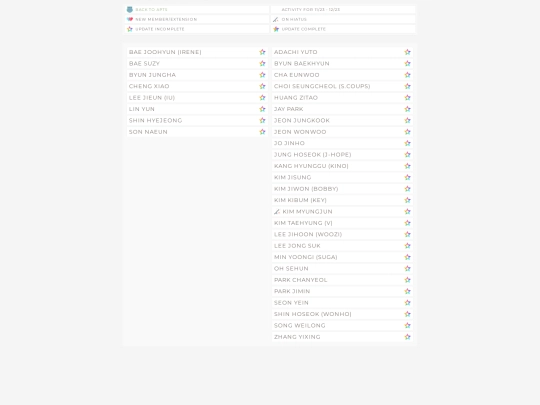Select the Choi Seungcheol (S.Coups) name

(x=322, y=86)
